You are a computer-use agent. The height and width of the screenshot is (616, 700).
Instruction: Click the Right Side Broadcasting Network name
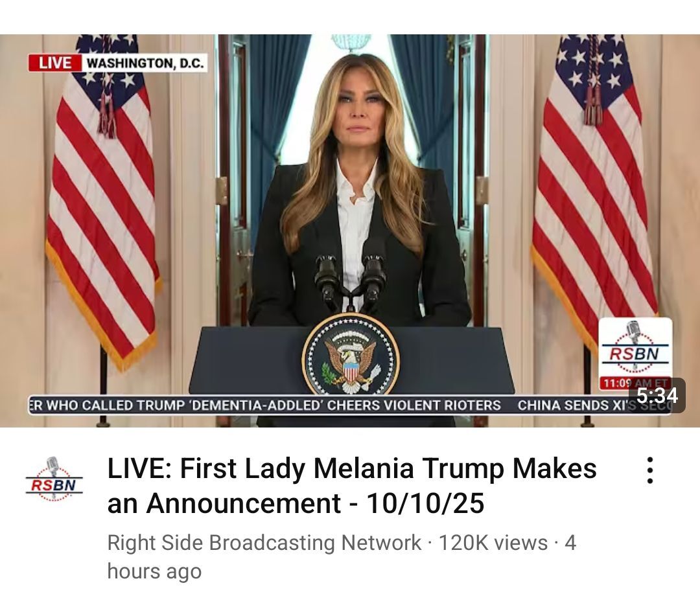(264, 542)
